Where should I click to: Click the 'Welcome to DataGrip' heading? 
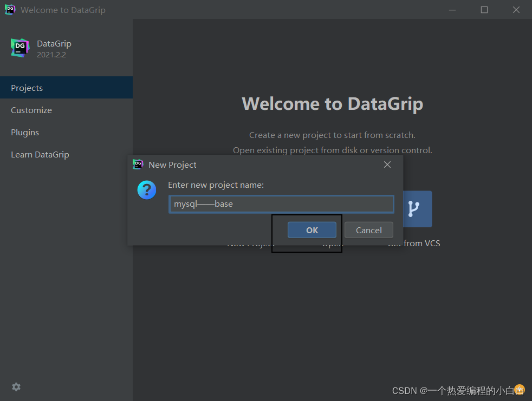pos(333,104)
